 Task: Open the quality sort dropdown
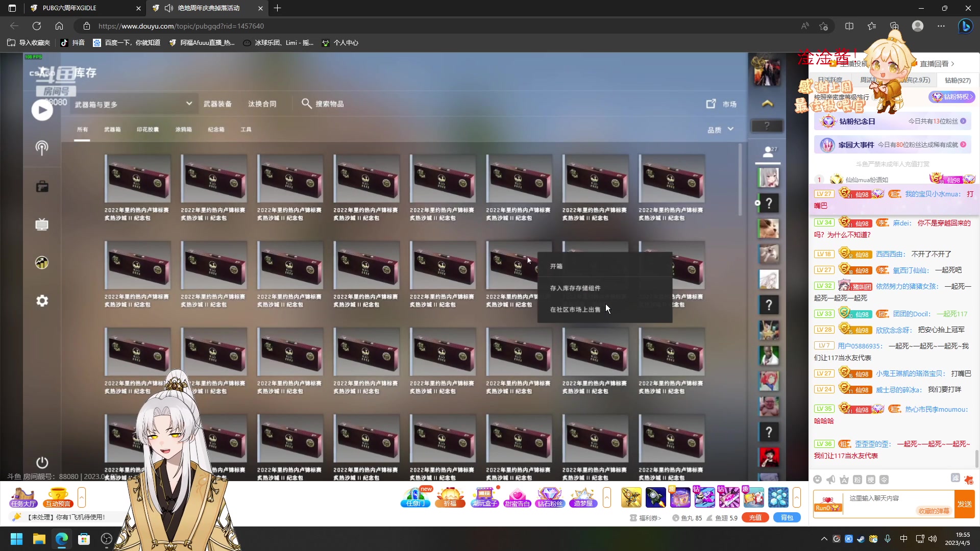pos(720,130)
